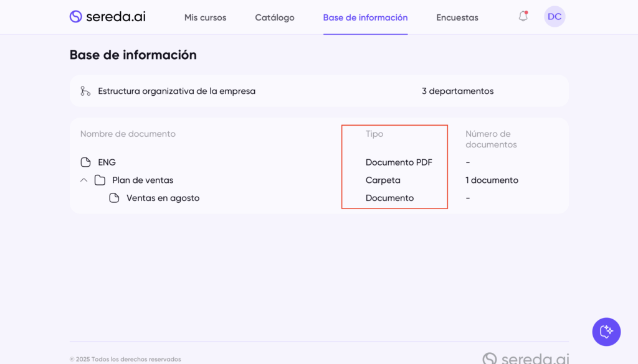Select the Plan de ventas folder name
Image resolution: width=638 pixels, height=364 pixels.
[143, 180]
